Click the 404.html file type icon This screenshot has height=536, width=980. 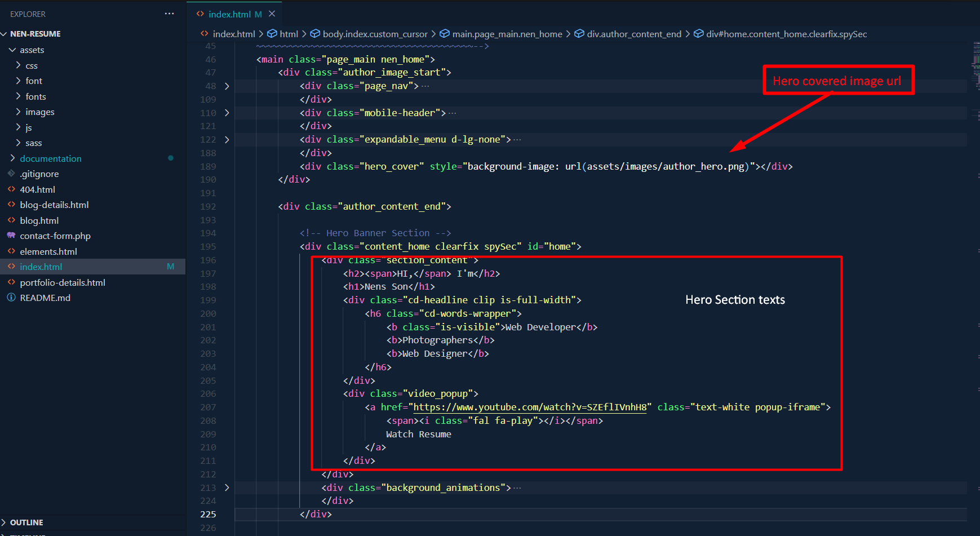tap(11, 189)
